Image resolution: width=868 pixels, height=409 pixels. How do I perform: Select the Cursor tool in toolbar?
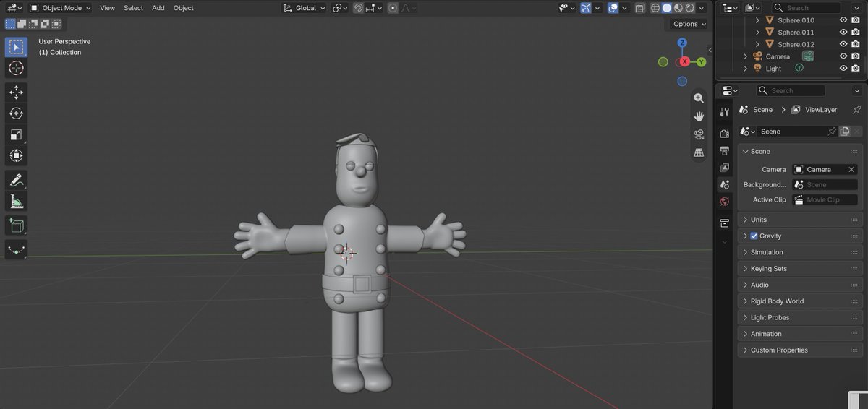pyautogui.click(x=16, y=68)
